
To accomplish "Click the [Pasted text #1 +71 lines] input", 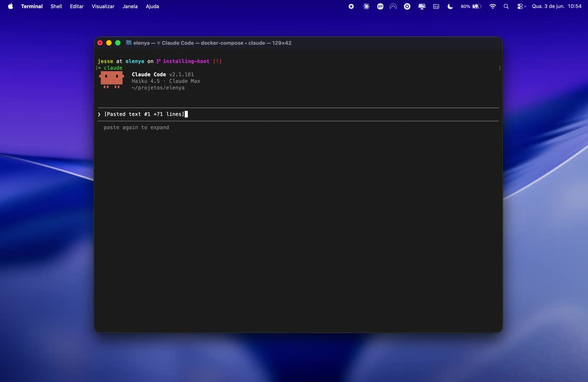I will click(144, 115).
